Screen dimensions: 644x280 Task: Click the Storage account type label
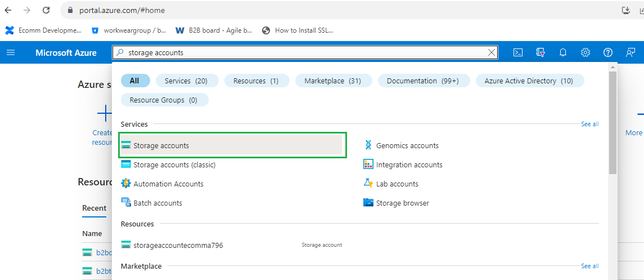tap(322, 245)
